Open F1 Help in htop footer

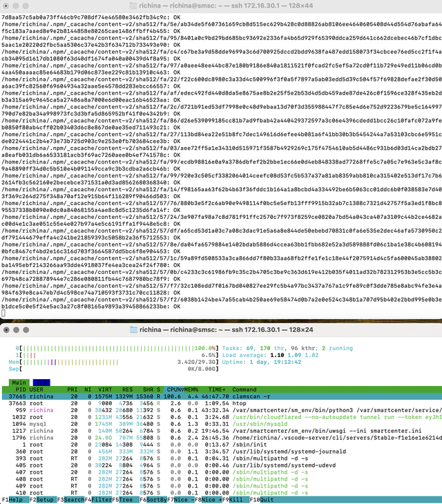coord(15,500)
